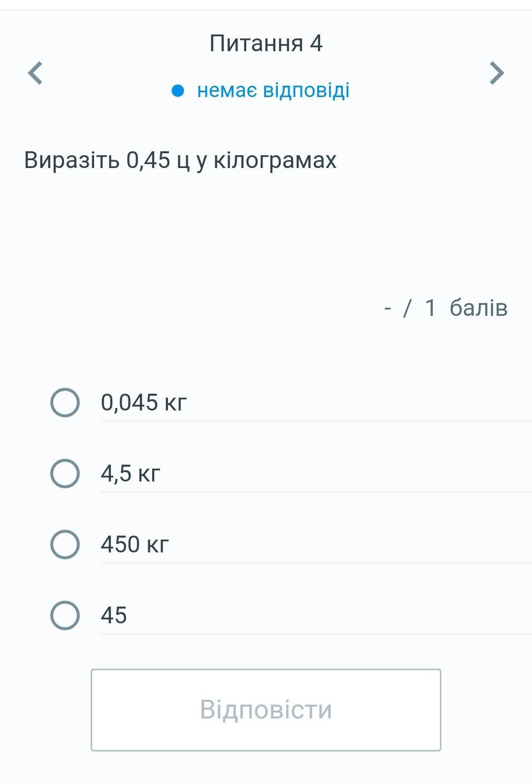Go to the previous question arrow
Image resolution: width=532 pixels, height=783 pixels.
[x=35, y=73]
